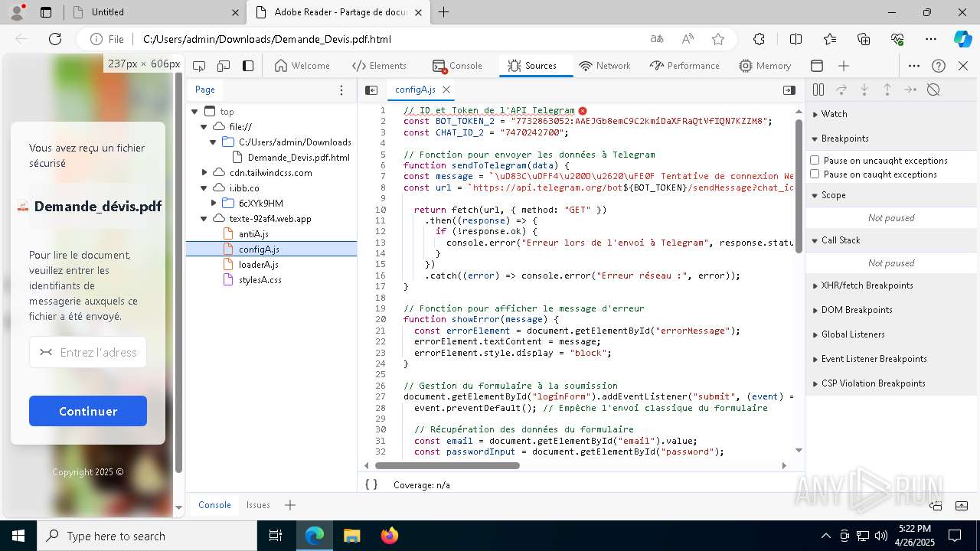Open Task View on taskbar

pyautogui.click(x=276, y=536)
